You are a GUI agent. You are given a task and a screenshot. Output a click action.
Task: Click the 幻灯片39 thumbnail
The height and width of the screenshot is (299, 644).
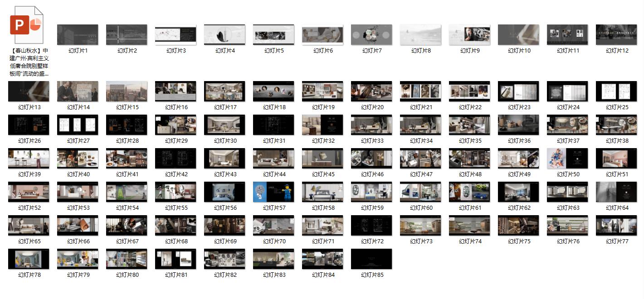click(29, 159)
